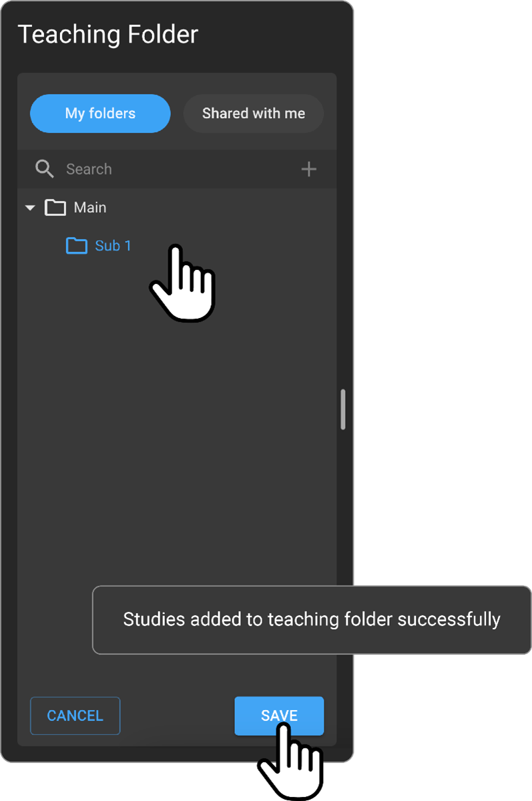Open the Shared with me tab

click(254, 114)
